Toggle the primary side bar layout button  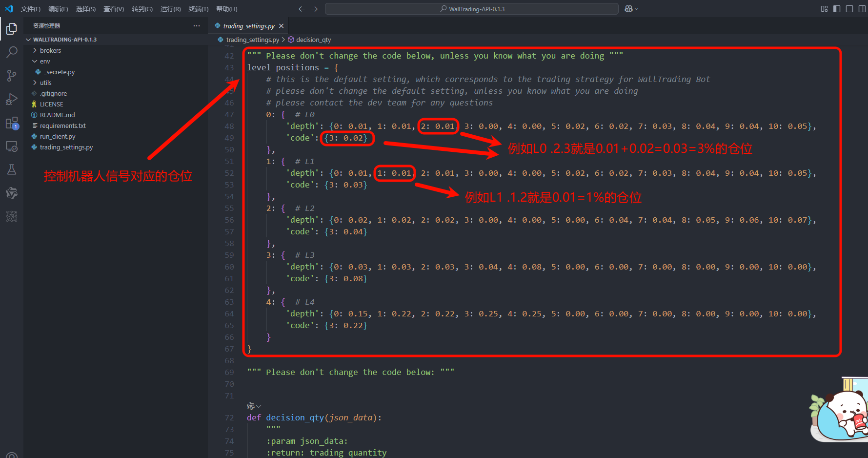tap(837, 9)
